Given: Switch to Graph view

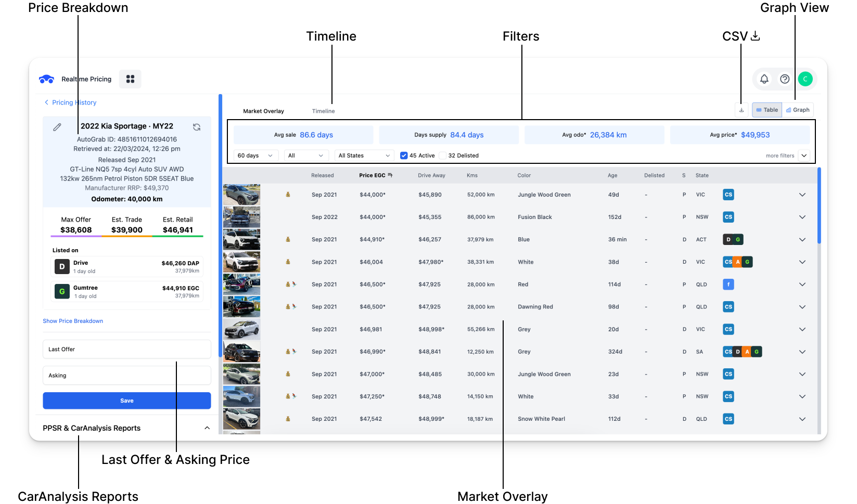Looking at the screenshot, I should (x=798, y=110).
